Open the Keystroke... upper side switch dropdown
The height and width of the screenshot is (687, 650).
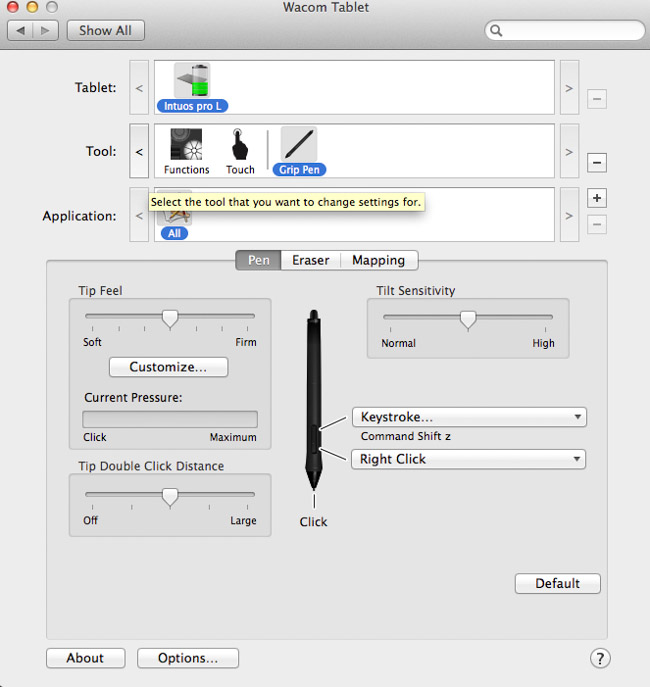point(469,417)
